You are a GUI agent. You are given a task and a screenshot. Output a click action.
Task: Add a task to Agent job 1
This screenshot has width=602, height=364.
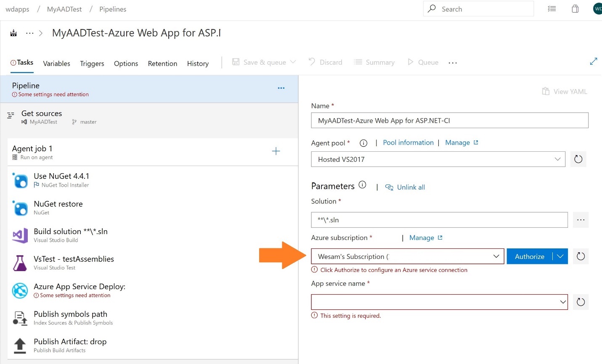coord(276,151)
